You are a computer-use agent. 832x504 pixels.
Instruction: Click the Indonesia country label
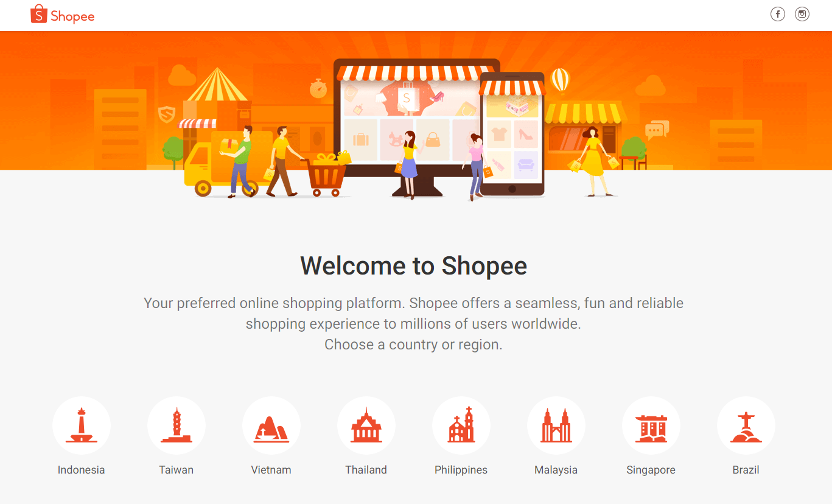82,470
